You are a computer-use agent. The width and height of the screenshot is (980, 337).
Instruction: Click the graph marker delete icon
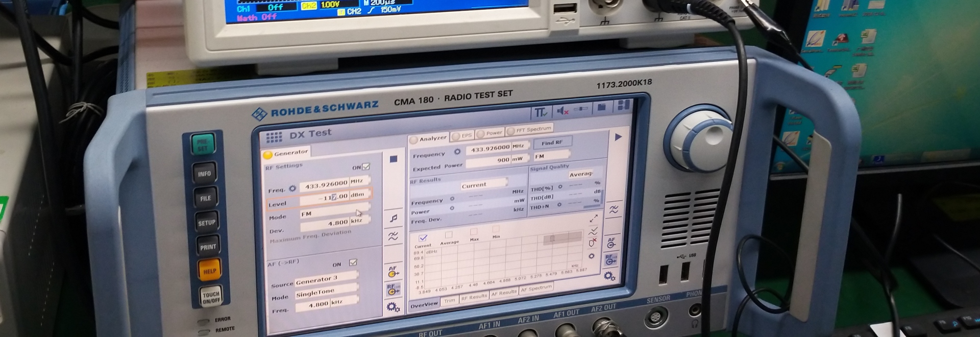593,243
